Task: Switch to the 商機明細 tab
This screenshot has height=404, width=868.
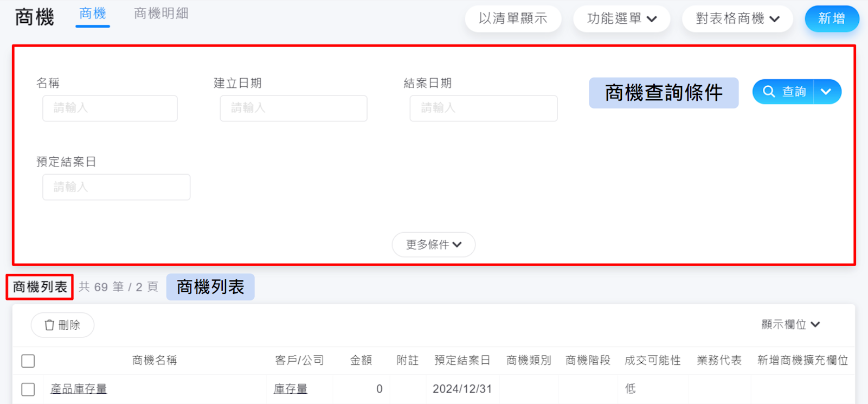Action: (161, 14)
